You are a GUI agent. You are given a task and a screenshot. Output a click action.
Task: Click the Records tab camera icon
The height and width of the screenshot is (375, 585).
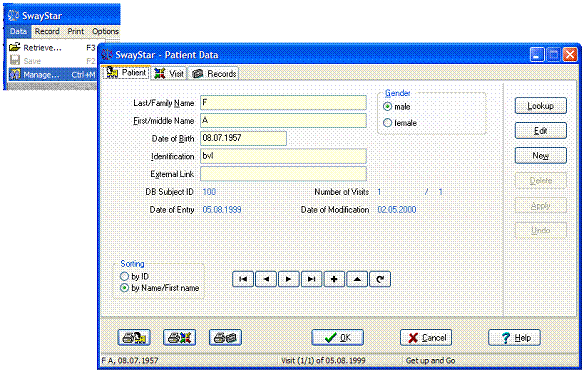tap(197, 74)
